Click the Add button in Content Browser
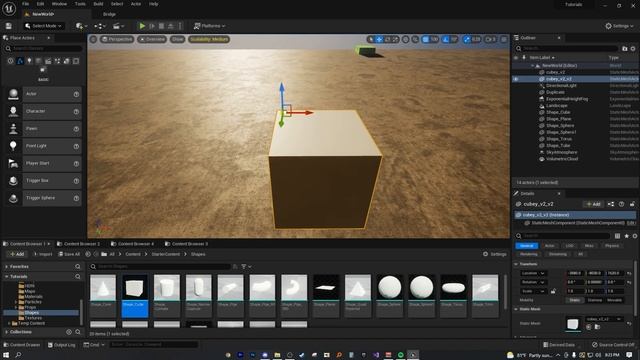640x360 pixels. pyautogui.click(x=17, y=254)
